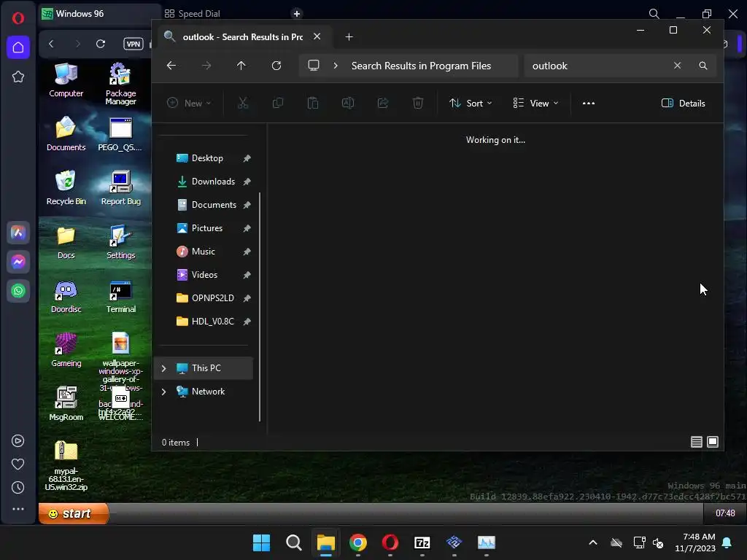The width and height of the screenshot is (747, 560).
Task: Click the Delete trash icon
Action: pos(418,103)
